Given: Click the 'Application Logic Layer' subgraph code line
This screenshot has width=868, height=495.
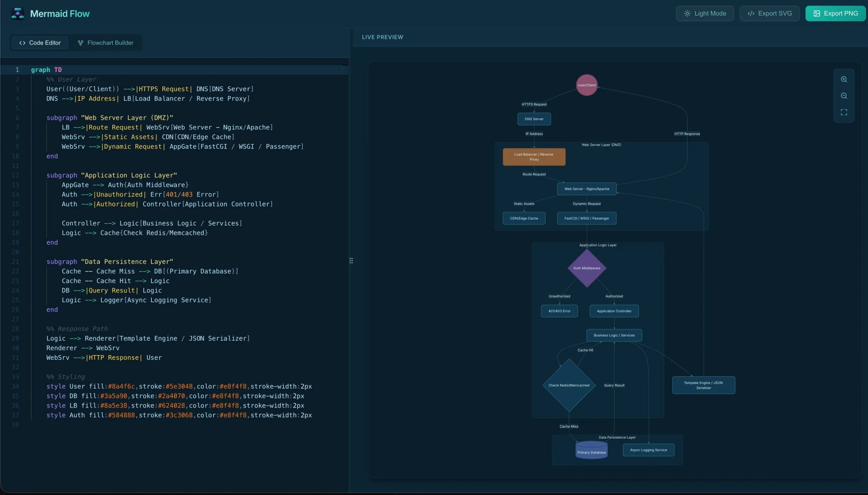Looking at the screenshot, I should 112,176.
